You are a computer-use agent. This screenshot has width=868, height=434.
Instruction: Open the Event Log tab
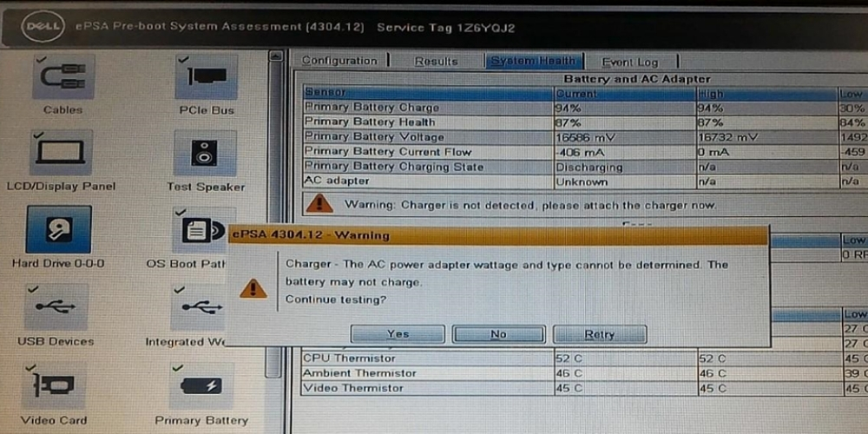point(630,62)
